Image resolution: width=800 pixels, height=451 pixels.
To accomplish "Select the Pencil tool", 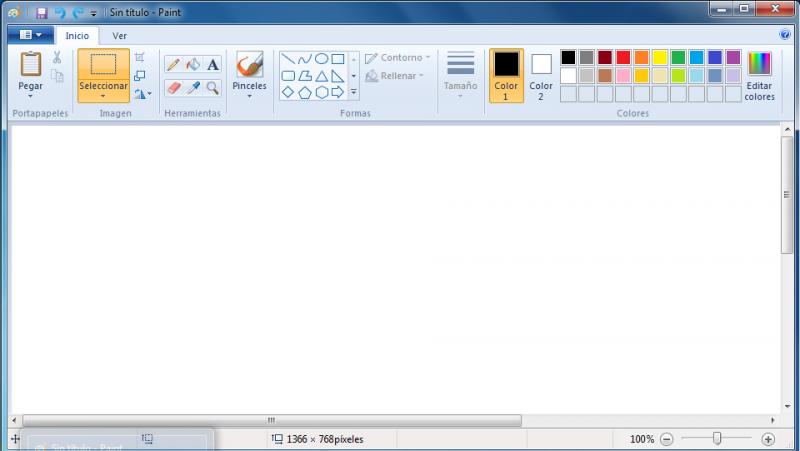I will coord(173,65).
